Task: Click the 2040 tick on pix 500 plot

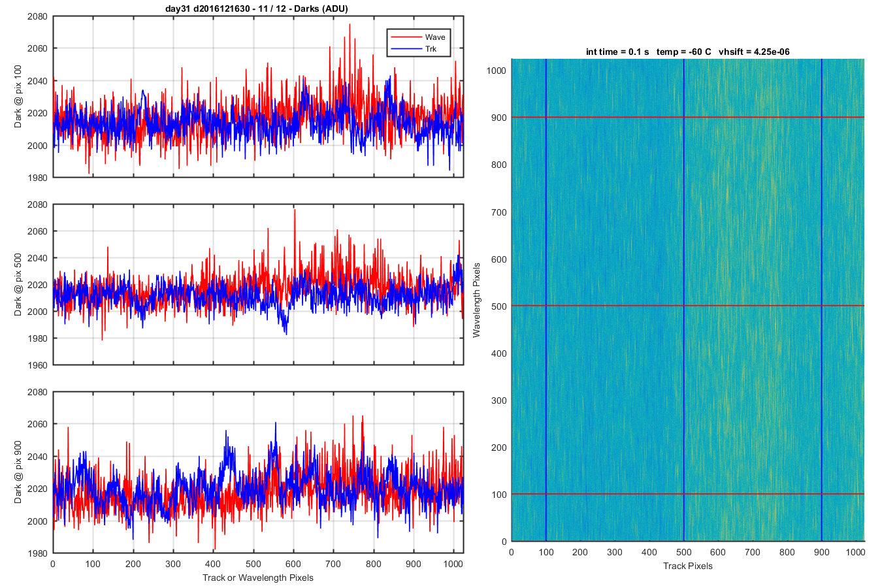Action: [37, 258]
